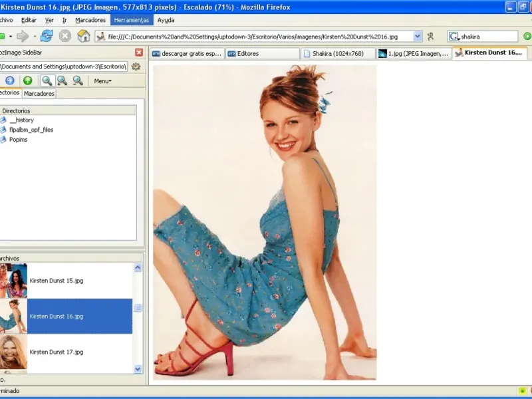Open the Ir menu
The image size is (532, 399).
tap(65, 20)
